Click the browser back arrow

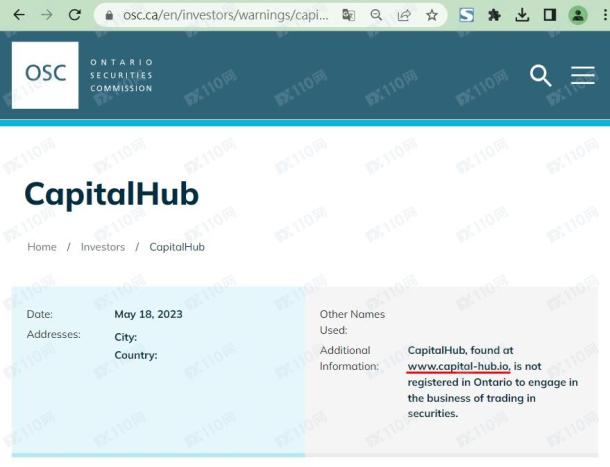[19, 15]
